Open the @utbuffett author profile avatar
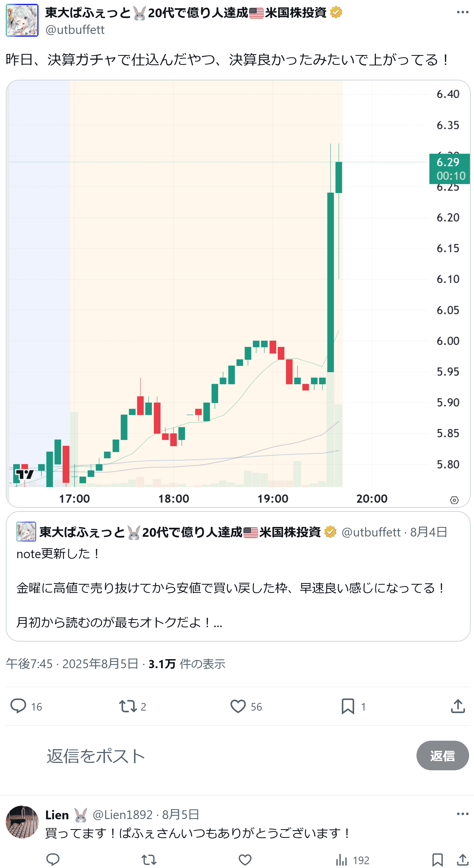 pos(22,20)
